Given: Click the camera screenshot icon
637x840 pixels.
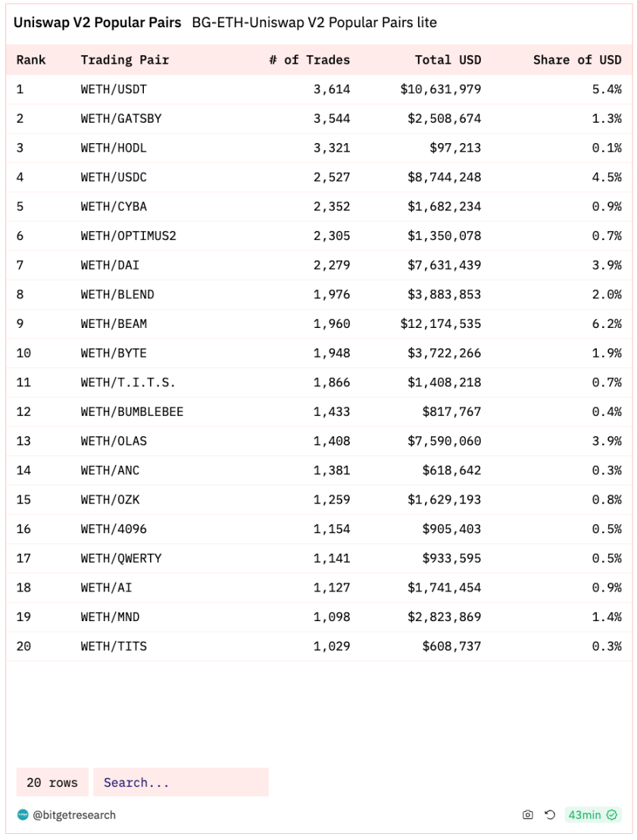Looking at the screenshot, I should click(528, 815).
